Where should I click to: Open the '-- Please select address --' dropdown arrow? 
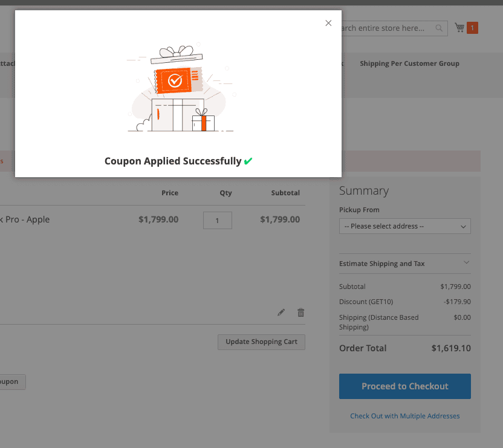tap(464, 226)
